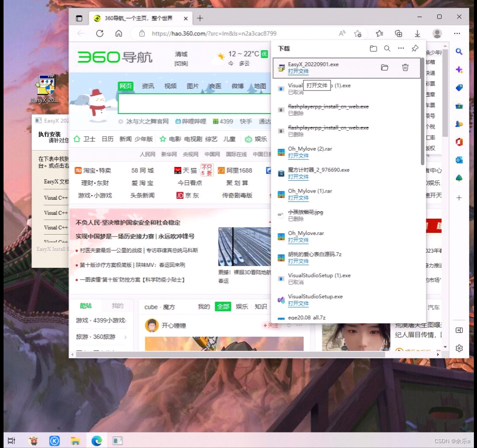Viewport: 477px width, 448px height.
Task: Delete EasyX_20220901.exe download entry
Action: pyautogui.click(x=405, y=67)
